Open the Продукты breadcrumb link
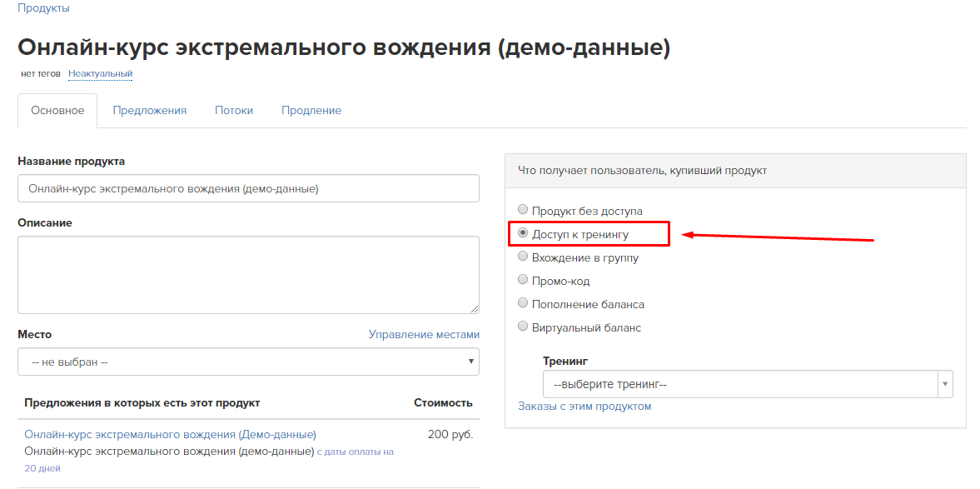Image resolution: width=980 pixels, height=489 pixels. pos(44,8)
